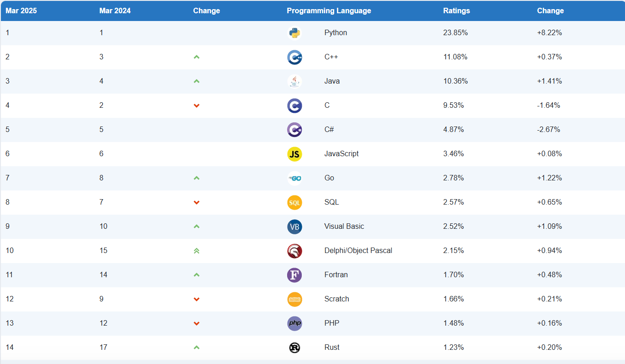Click the +1.22% change for Go

(550, 178)
